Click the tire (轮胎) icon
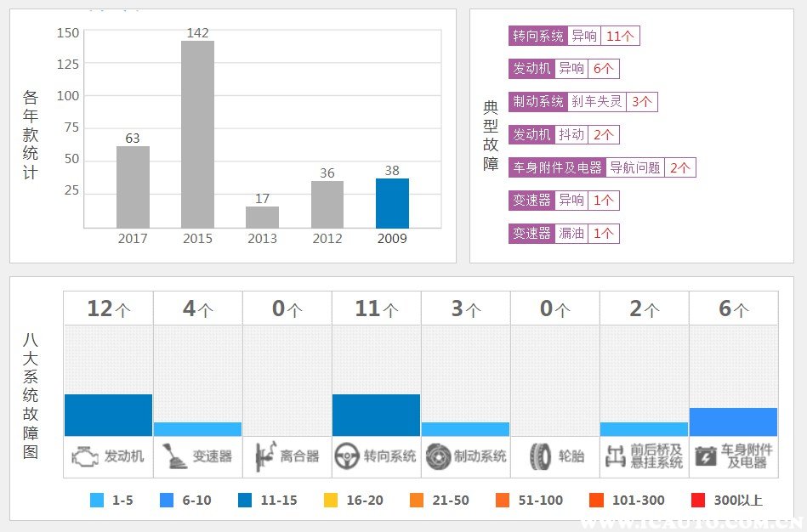Screen dimensions: 807x532 (x=539, y=456)
